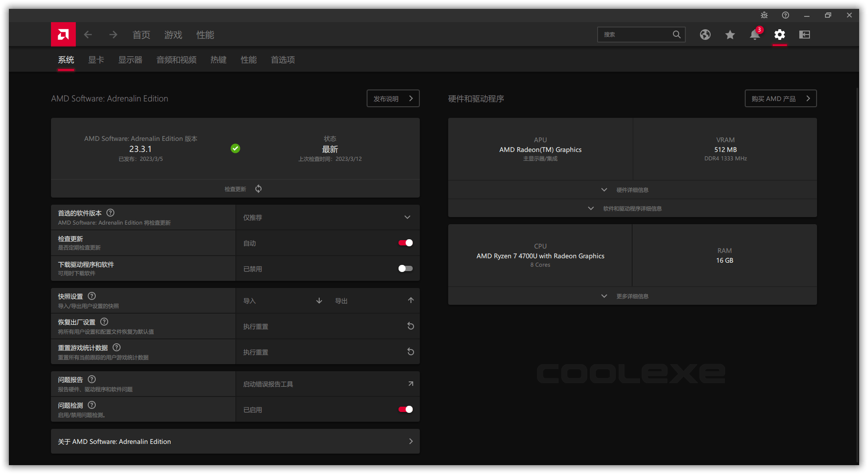
Task: Click help icon beside 快照设置
Action: point(92,296)
